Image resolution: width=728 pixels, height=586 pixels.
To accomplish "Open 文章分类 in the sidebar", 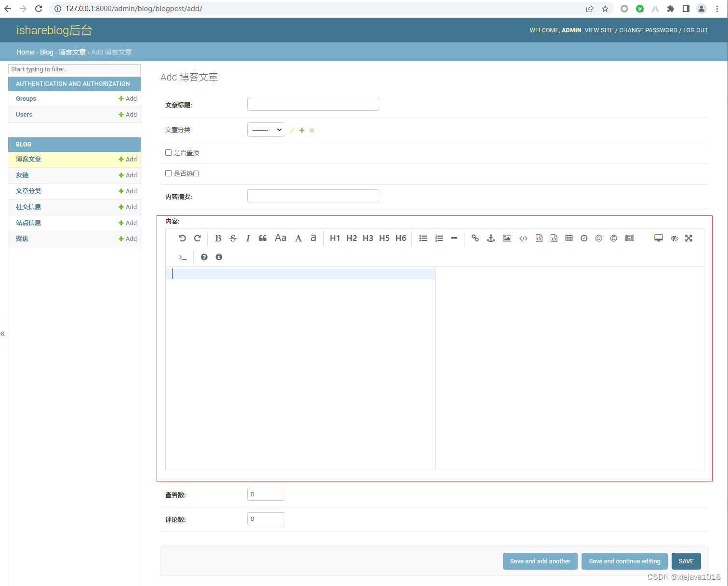I will click(x=28, y=191).
